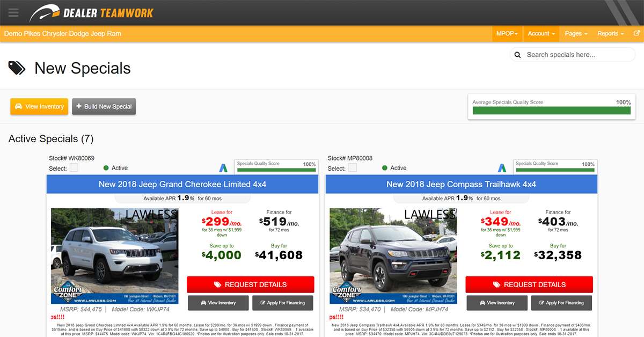
Task: Click Apply For Financing on Compass Trailhawk
Action: 561,303
